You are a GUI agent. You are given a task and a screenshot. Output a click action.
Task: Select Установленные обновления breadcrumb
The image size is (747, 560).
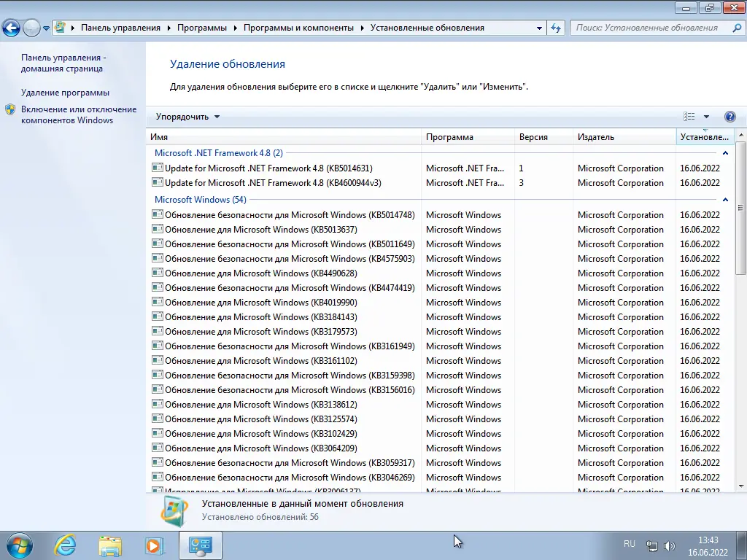[x=427, y=28]
